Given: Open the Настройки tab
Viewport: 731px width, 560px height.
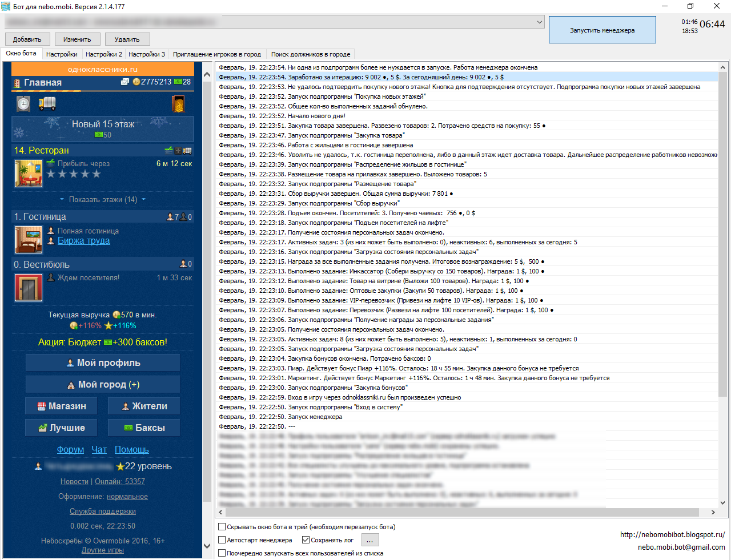Looking at the screenshot, I should tap(62, 54).
